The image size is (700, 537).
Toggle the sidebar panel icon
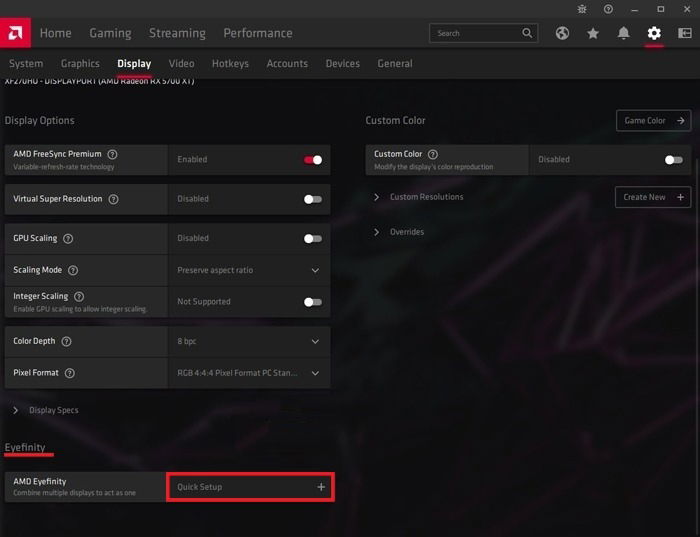tap(685, 33)
